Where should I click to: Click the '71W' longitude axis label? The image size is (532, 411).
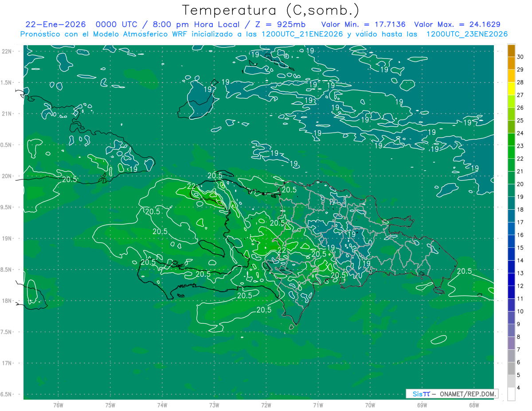click(x=318, y=405)
